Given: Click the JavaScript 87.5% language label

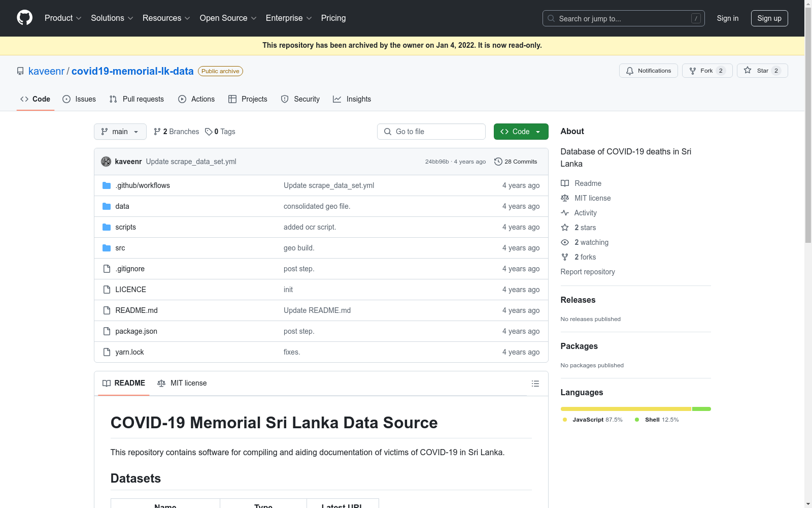Looking at the screenshot, I should pyautogui.click(x=593, y=420).
